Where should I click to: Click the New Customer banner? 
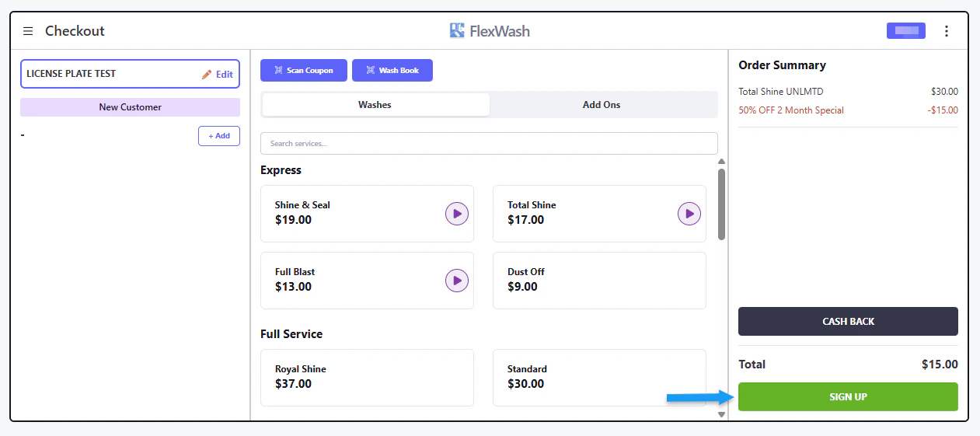[x=131, y=107]
